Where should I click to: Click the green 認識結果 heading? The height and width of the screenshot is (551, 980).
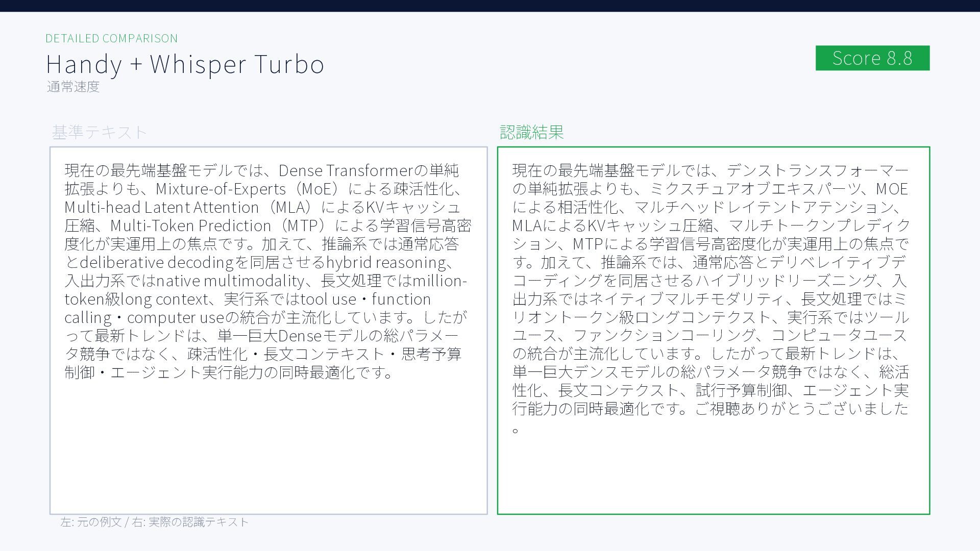(x=531, y=132)
